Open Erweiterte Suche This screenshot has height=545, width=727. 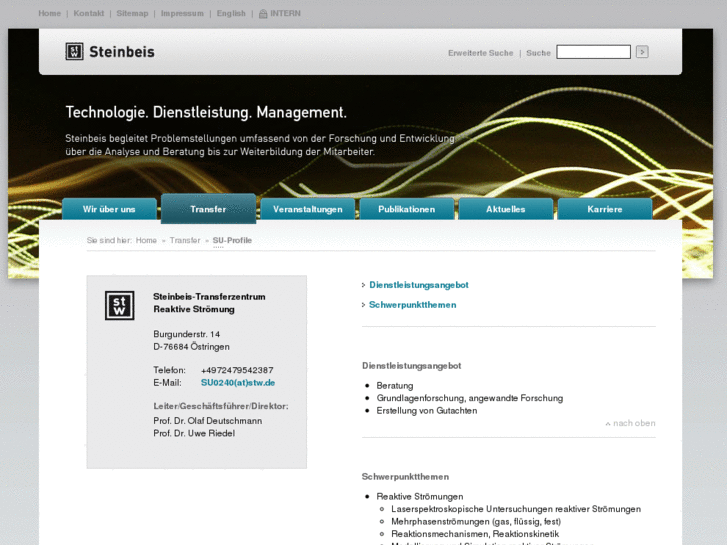(x=480, y=53)
